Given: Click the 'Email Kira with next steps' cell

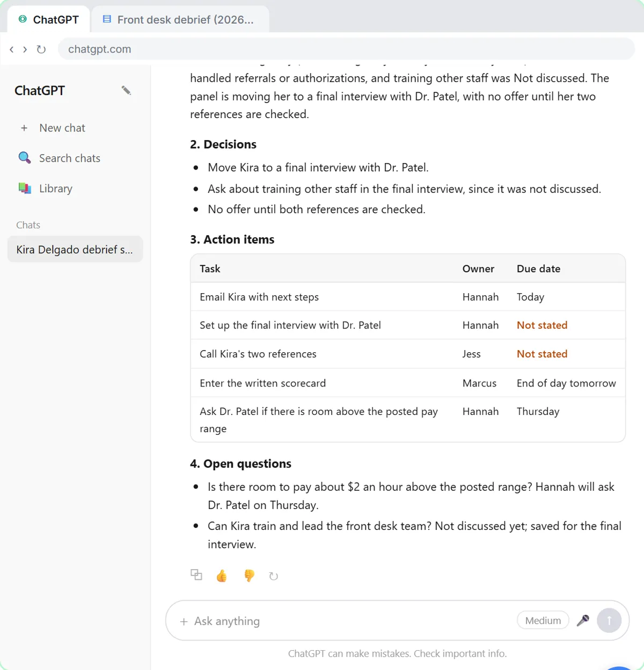Looking at the screenshot, I should coord(259,297).
